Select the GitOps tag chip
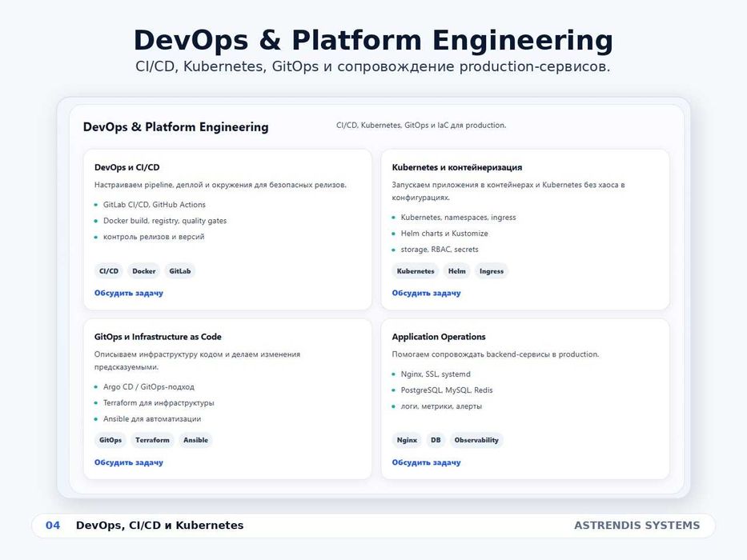This screenshot has height=560, width=747. (110, 440)
